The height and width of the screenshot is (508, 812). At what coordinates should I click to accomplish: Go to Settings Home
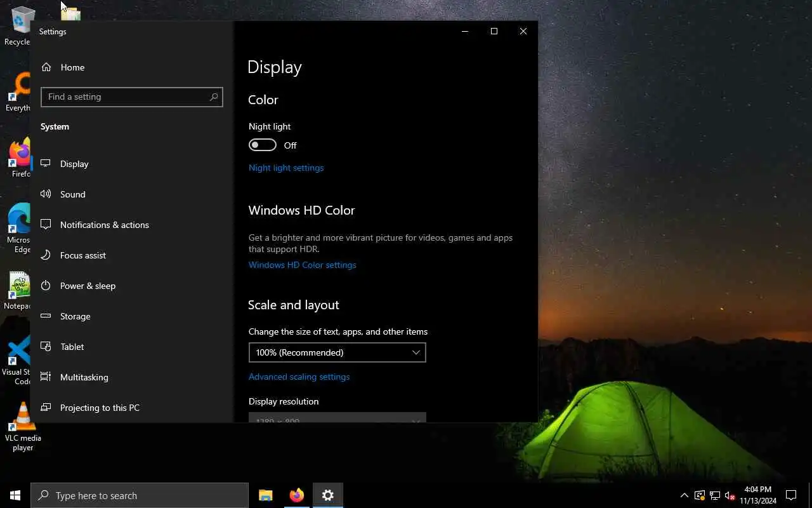tap(132, 67)
